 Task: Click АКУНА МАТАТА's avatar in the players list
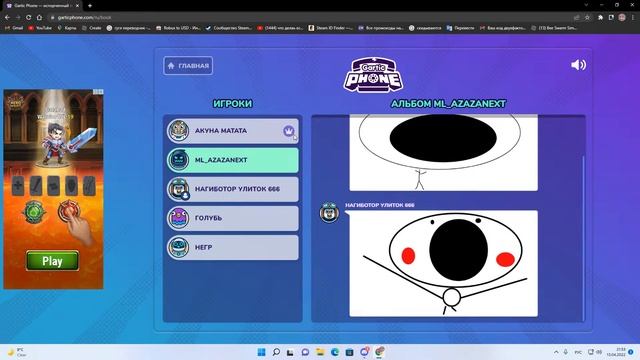point(179,131)
